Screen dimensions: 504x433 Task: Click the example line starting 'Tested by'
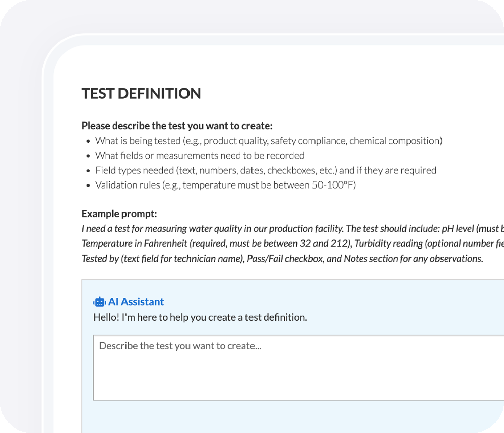pos(282,259)
